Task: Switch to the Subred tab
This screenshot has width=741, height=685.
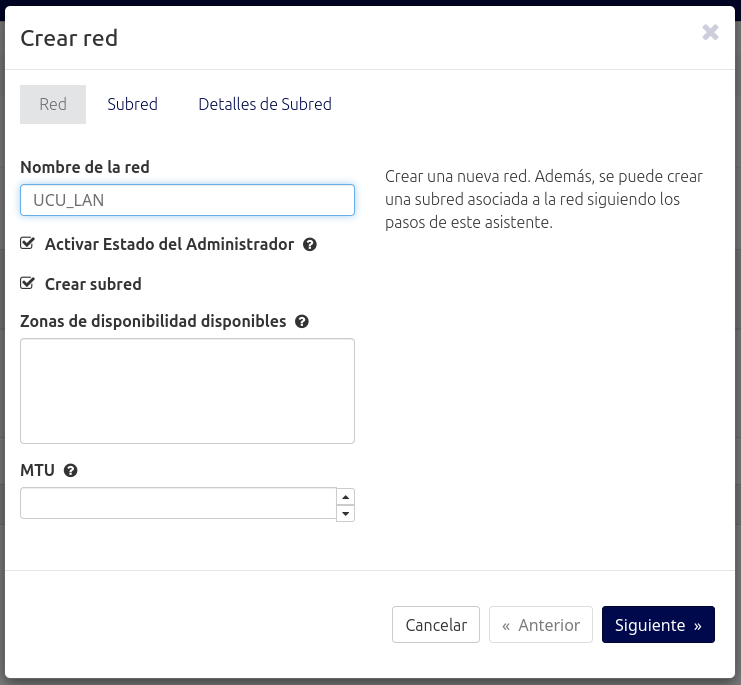Action: pyautogui.click(x=132, y=104)
